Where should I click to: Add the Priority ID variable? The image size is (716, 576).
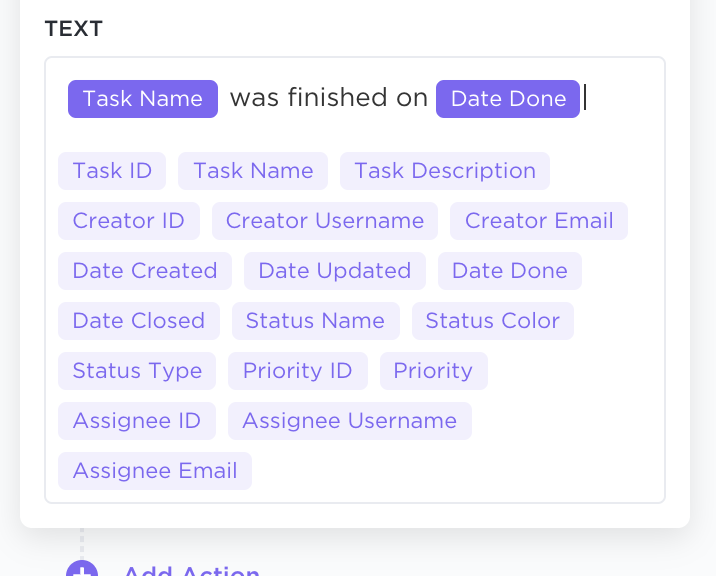(x=298, y=371)
